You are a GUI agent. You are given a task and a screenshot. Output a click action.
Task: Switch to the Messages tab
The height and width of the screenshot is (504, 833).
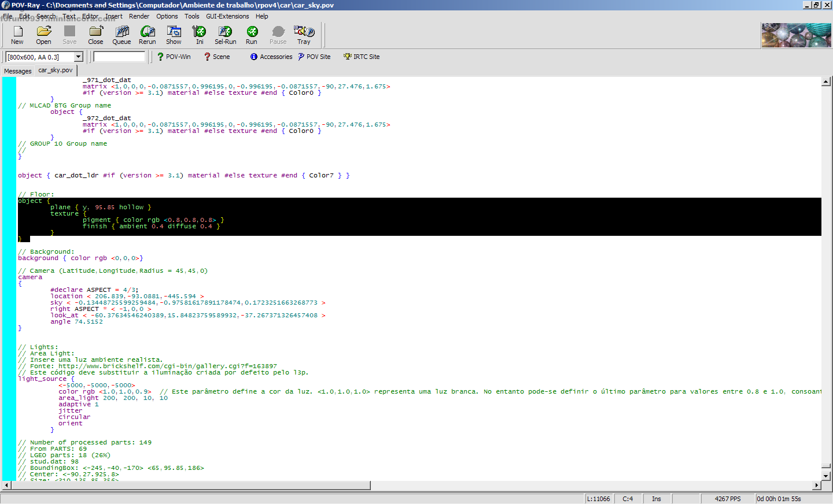click(18, 71)
